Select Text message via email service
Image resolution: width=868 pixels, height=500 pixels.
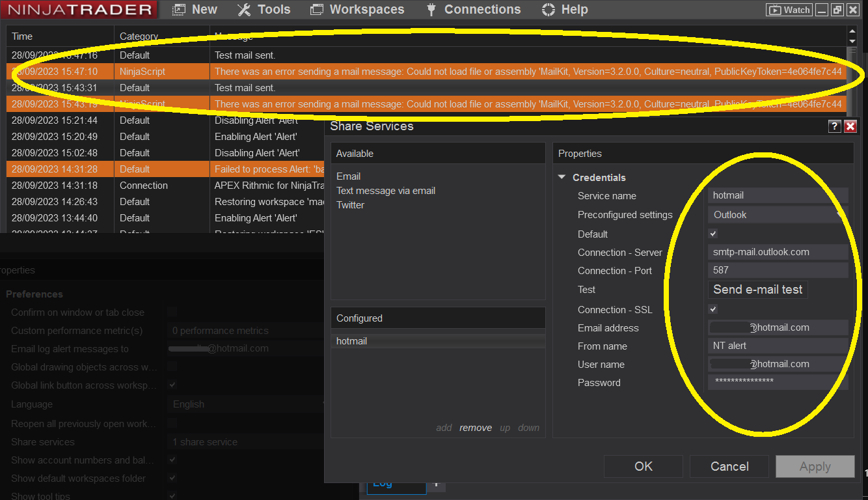click(386, 191)
